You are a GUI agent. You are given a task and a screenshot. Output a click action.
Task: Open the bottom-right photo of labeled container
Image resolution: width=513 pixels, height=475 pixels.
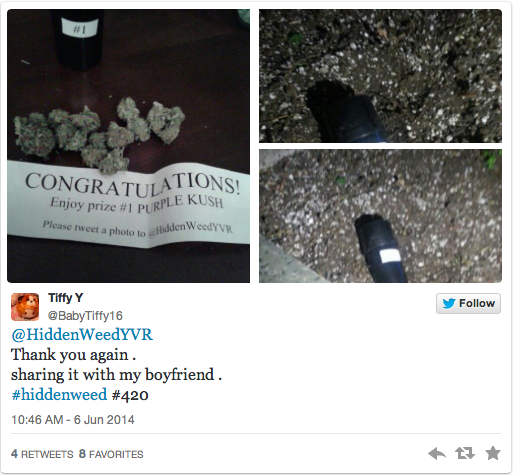[x=380, y=216]
